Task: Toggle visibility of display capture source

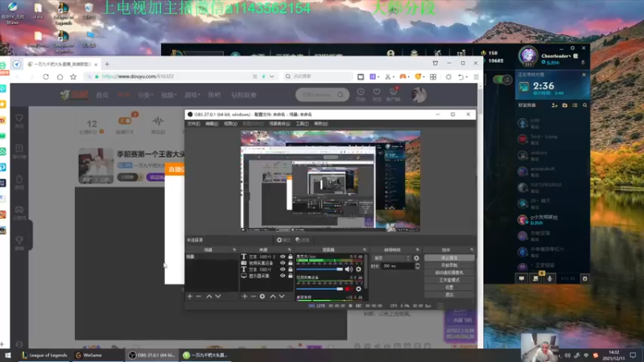Action: tap(283, 276)
